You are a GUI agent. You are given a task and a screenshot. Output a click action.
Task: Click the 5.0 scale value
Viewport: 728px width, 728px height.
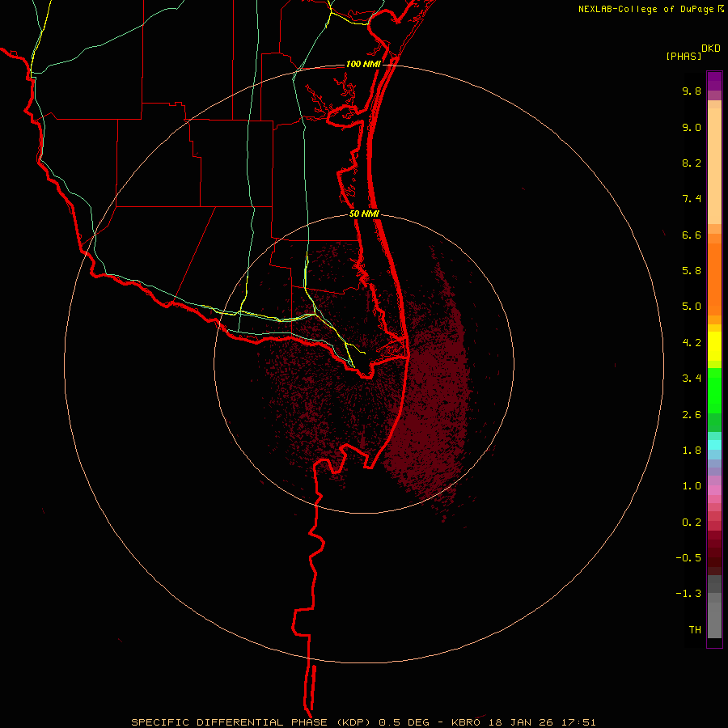pyautogui.click(x=692, y=307)
